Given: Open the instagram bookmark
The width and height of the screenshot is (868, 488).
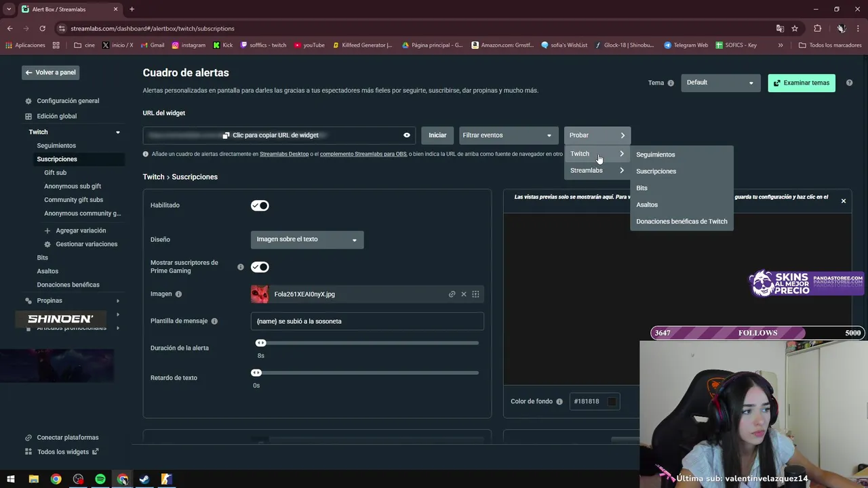Looking at the screenshot, I should click(189, 45).
